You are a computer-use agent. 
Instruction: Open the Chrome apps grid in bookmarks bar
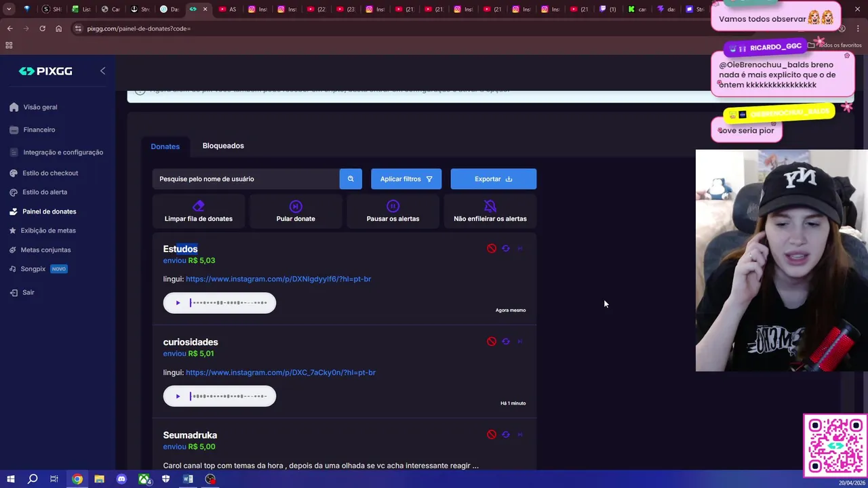pos(9,45)
